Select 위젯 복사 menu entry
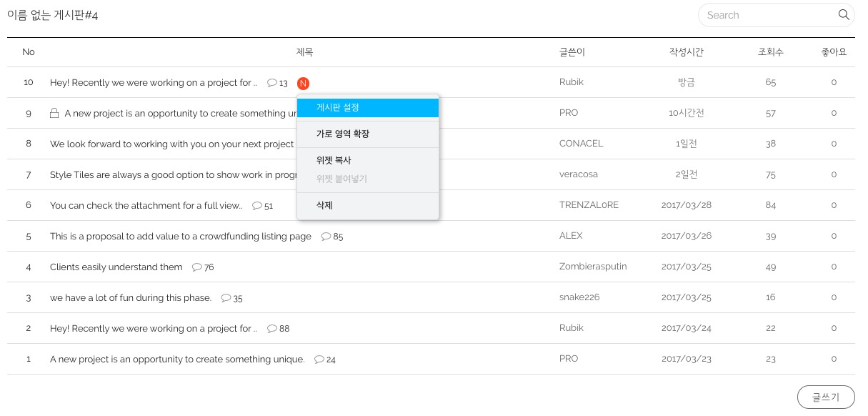 tap(368, 160)
